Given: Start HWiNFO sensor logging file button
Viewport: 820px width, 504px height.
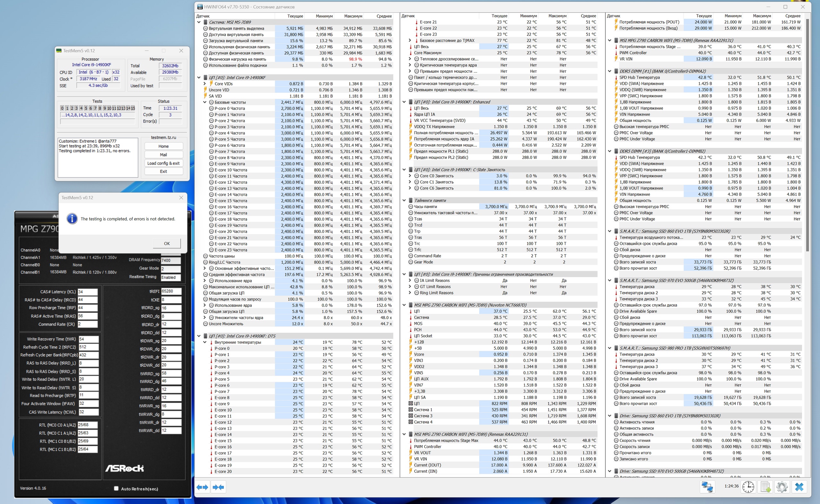Looking at the screenshot, I should pyautogui.click(x=765, y=487).
